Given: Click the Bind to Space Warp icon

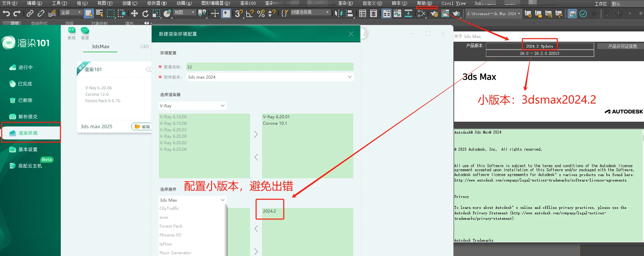Looking at the screenshot, I should 52,14.
